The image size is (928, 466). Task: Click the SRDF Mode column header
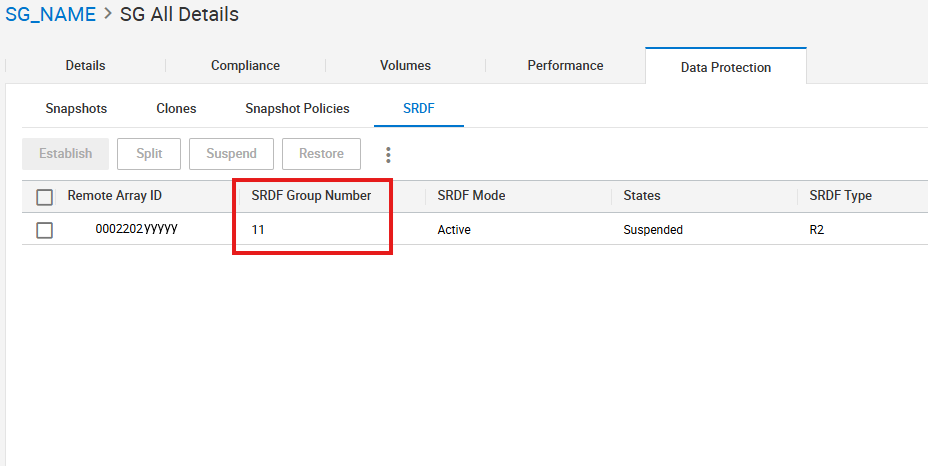471,196
